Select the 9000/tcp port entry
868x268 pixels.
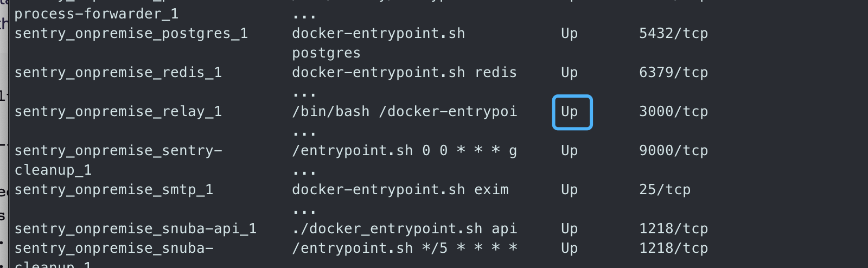click(673, 151)
